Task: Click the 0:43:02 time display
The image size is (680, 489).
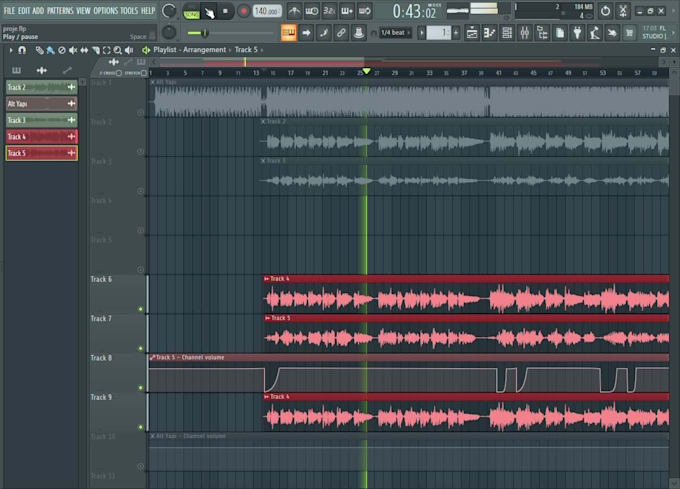Action: (414, 12)
